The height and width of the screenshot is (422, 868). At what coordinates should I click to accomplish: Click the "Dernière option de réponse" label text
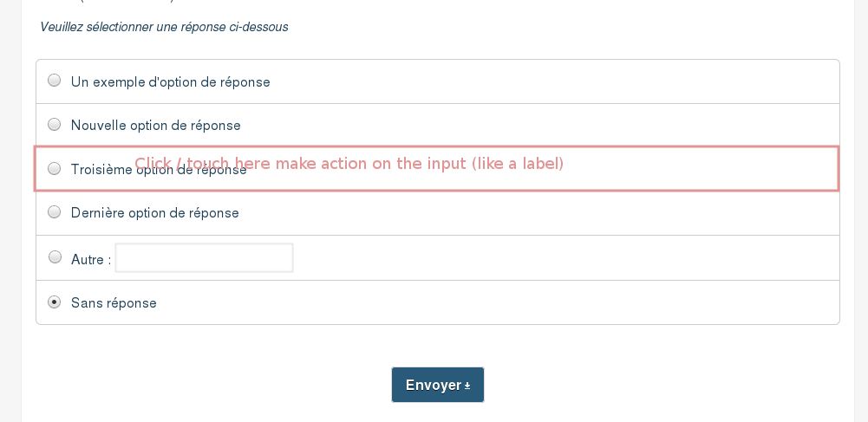pyautogui.click(x=154, y=213)
